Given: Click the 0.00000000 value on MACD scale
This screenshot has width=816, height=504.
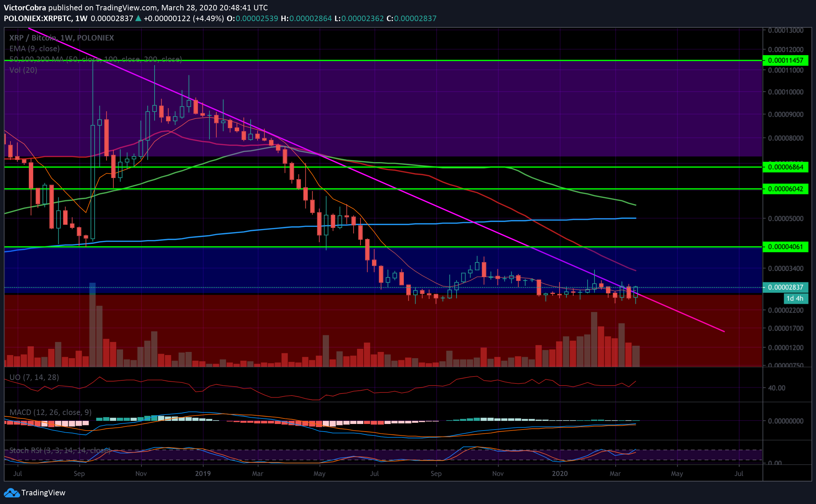Looking at the screenshot, I should click(x=785, y=421).
